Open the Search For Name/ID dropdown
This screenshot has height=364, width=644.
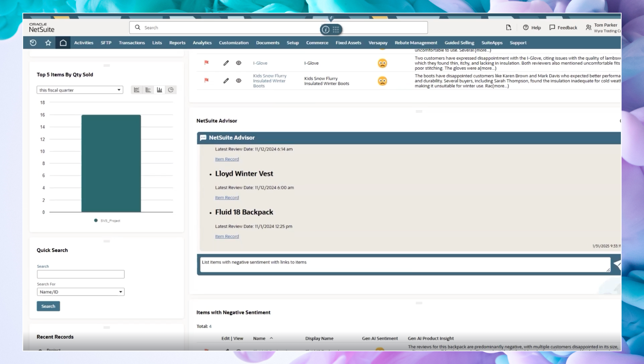point(81,292)
